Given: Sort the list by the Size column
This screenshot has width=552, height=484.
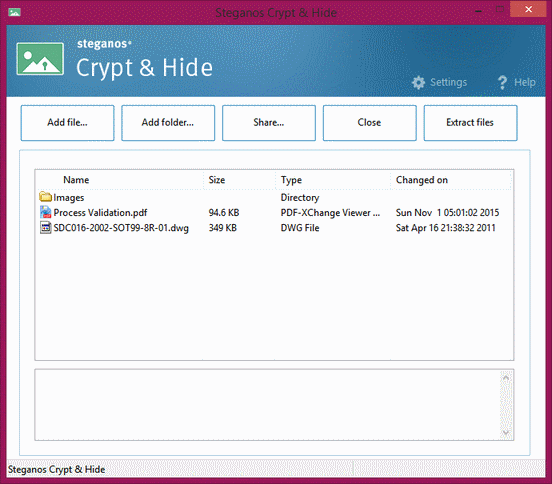Looking at the screenshot, I should 239,180.
